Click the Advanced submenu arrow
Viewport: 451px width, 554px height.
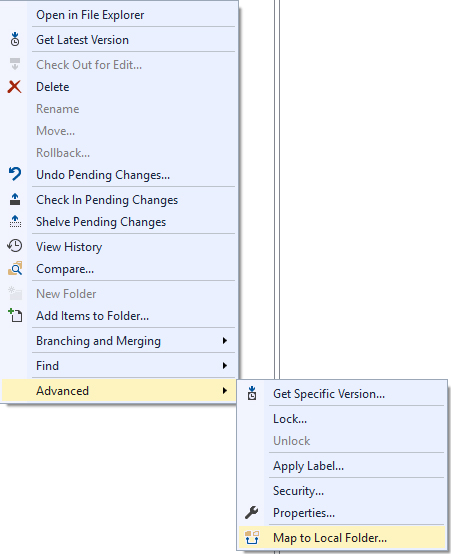[x=225, y=390]
